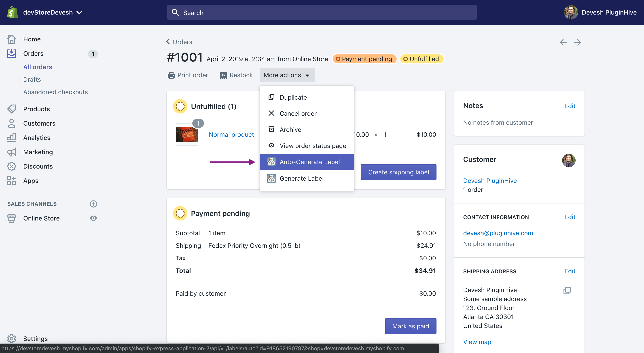Click the Unfulfilled (1) status circle icon
The width and height of the screenshot is (644, 353).
coord(180,106)
